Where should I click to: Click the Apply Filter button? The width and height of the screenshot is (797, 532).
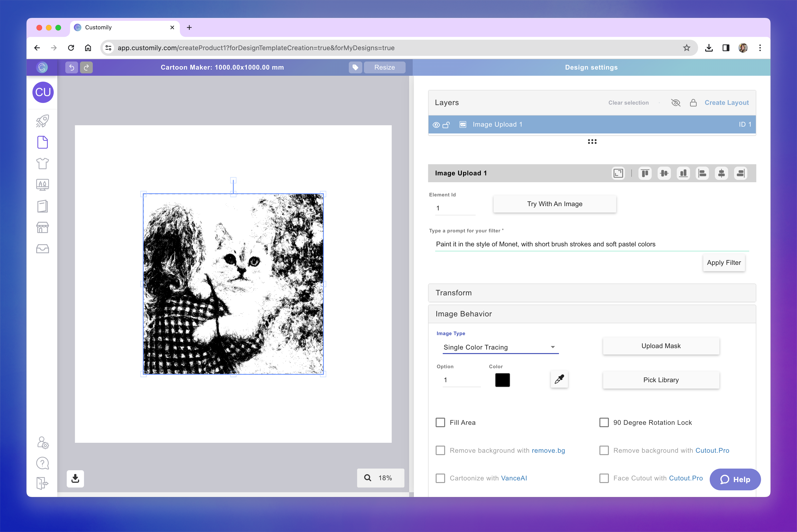[x=724, y=263]
